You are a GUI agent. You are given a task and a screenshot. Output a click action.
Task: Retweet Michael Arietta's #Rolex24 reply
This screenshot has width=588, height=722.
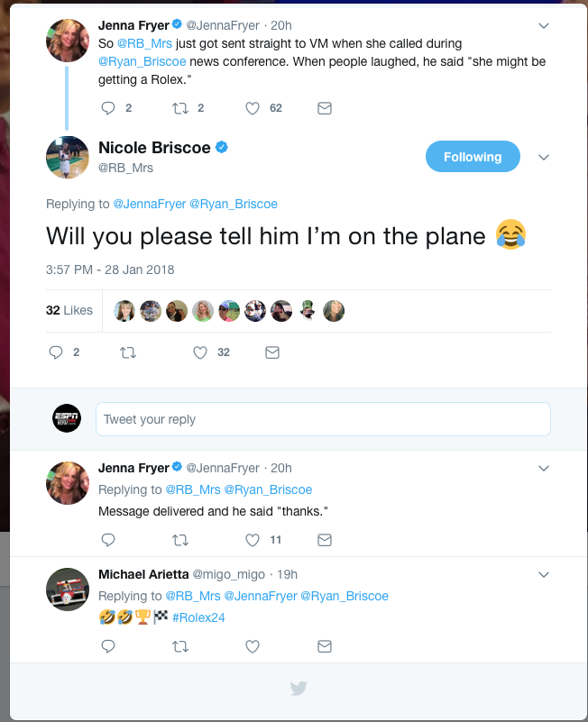180,646
